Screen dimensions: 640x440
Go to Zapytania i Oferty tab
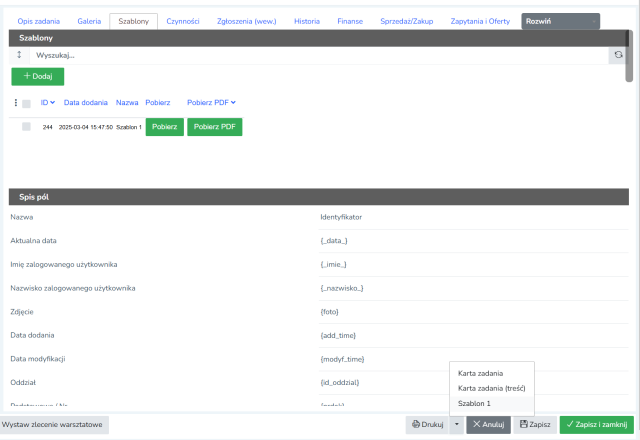[480, 21]
